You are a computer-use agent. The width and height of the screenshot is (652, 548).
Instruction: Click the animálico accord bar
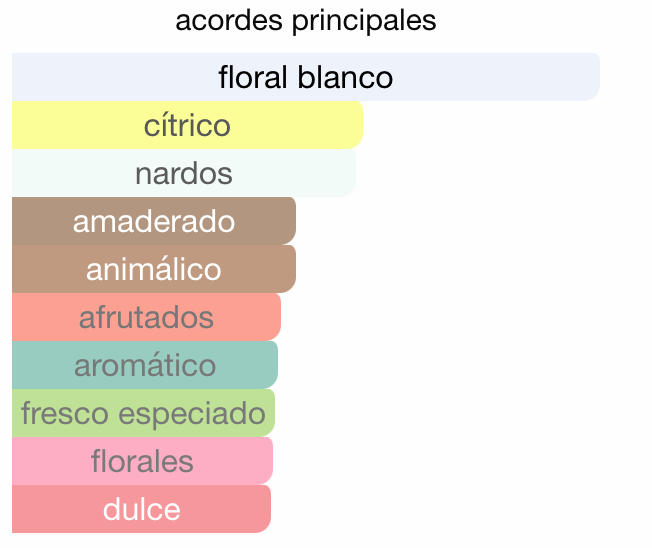[x=154, y=269]
